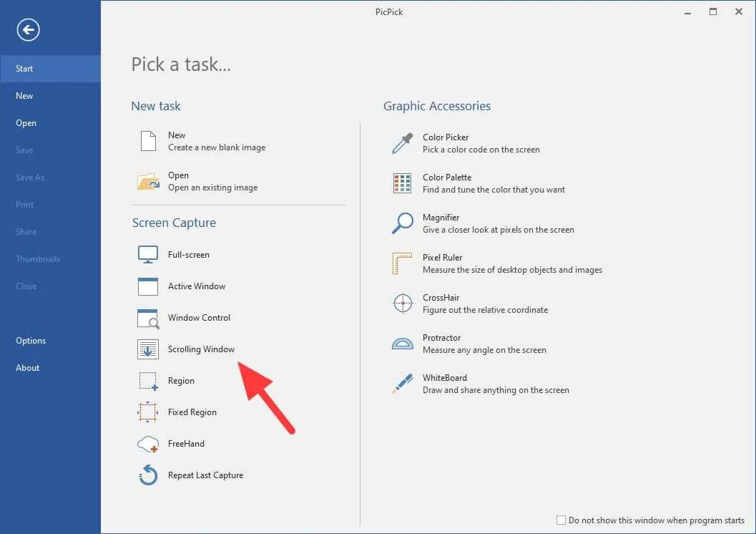756x534 pixels.
Task: Click the Scrolling Window capture icon
Action: point(148,349)
